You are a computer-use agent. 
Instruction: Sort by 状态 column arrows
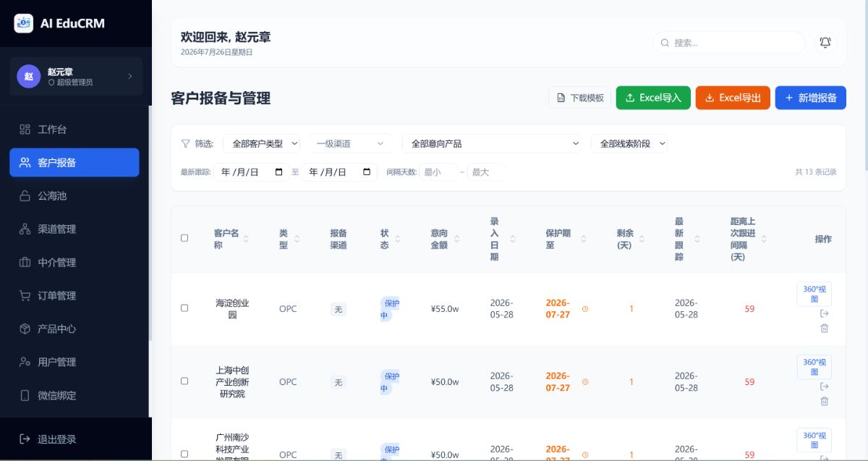pos(398,239)
